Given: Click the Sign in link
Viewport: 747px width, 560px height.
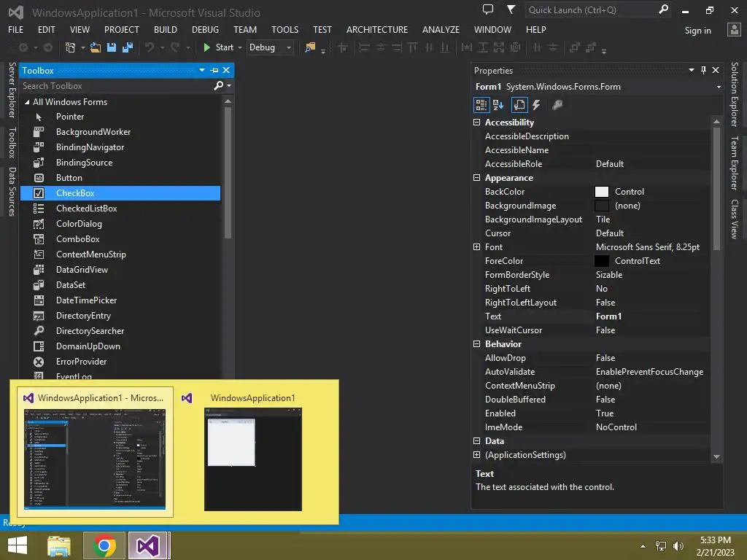Looking at the screenshot, I should pos(697,31).
